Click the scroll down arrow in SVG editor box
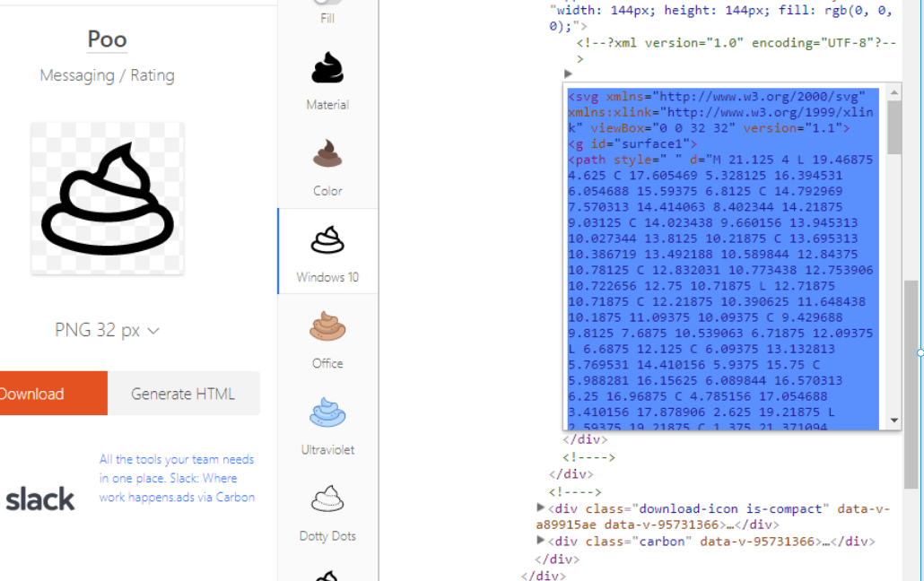Image resolution: width=924 pixels, height=581 pixels. [x=893, y=421]
